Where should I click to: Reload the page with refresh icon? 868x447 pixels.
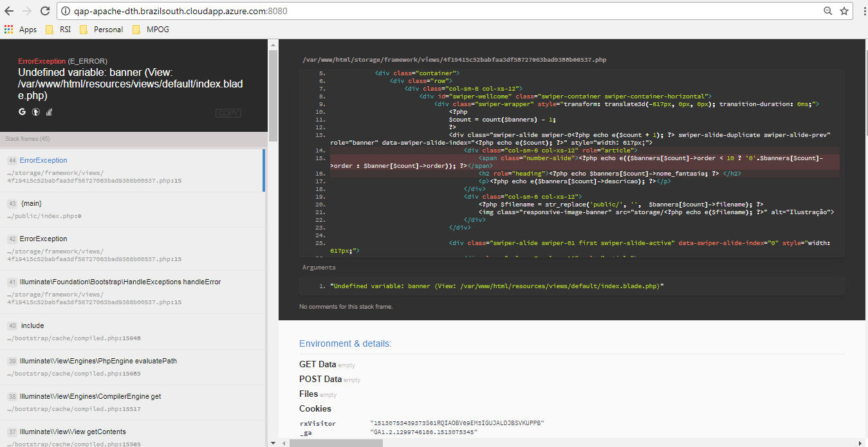[x=45, y=11]
